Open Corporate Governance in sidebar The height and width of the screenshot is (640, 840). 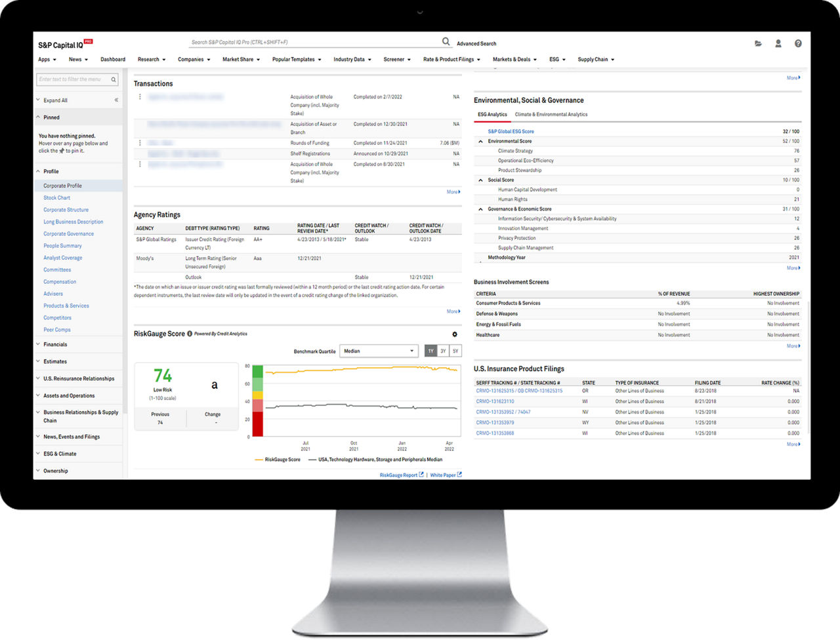(x=68, y=234)
